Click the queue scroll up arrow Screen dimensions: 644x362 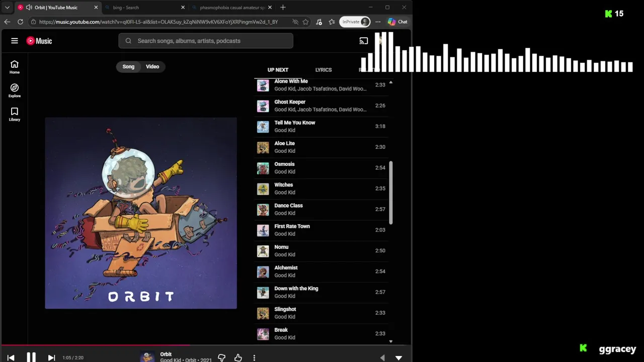391,82
